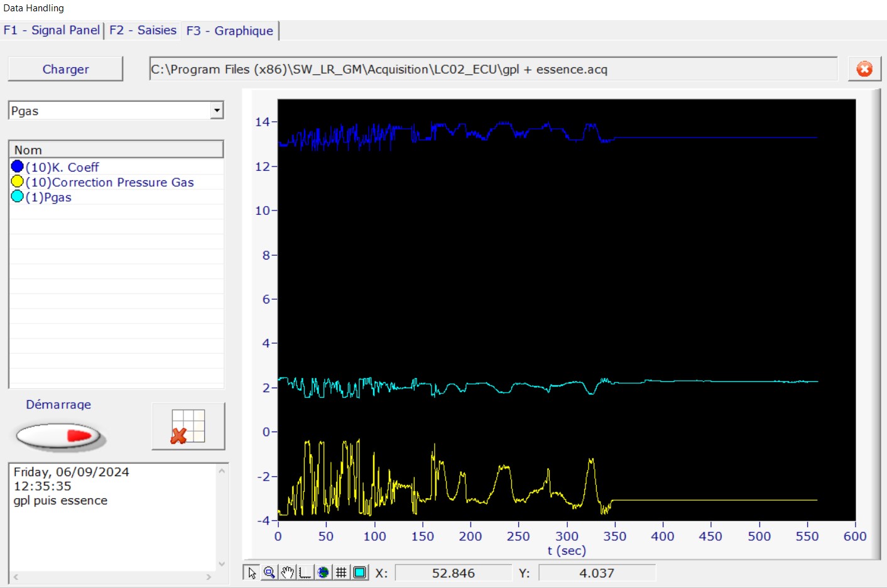Click the cyan background color icon
This screenshot has height=588, width=887.
pos(359,573)
